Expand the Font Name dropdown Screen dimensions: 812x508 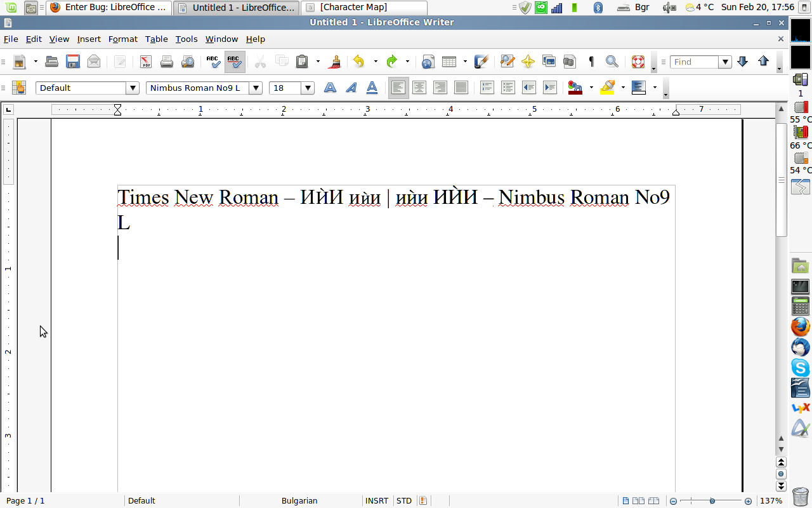point(256,88)
